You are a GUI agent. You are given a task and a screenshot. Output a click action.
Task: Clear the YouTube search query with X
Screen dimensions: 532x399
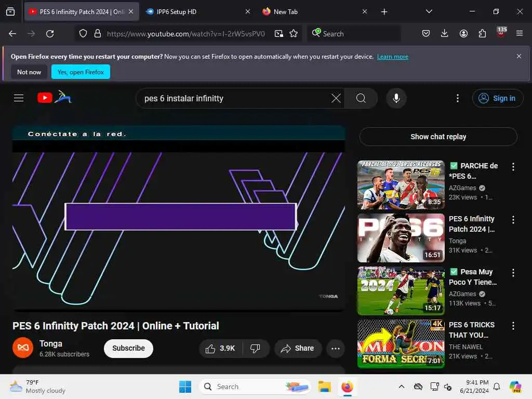[x=336, y=98]
